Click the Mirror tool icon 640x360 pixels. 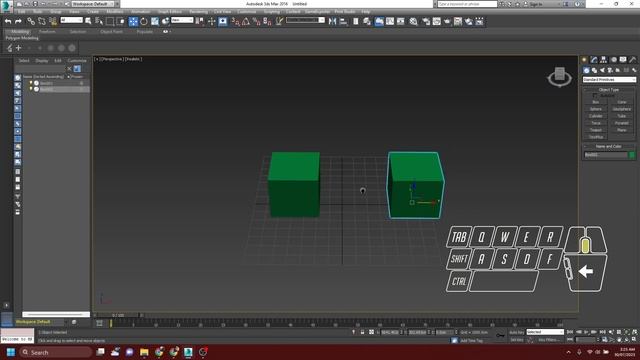333,21
